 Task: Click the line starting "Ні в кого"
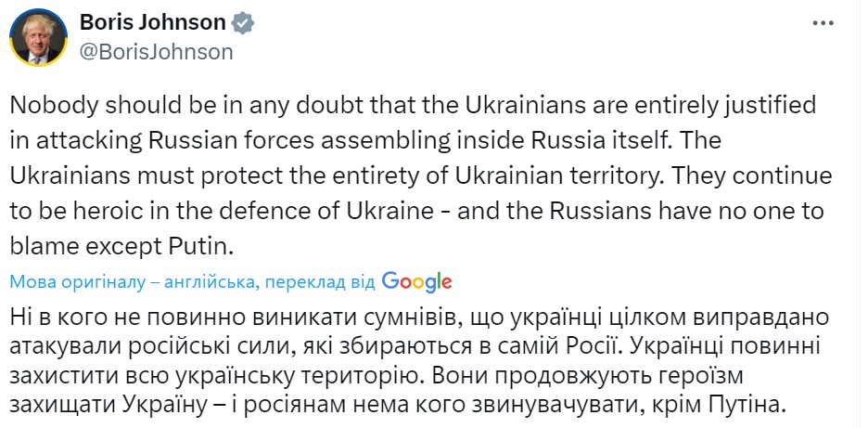click(412, 317)
